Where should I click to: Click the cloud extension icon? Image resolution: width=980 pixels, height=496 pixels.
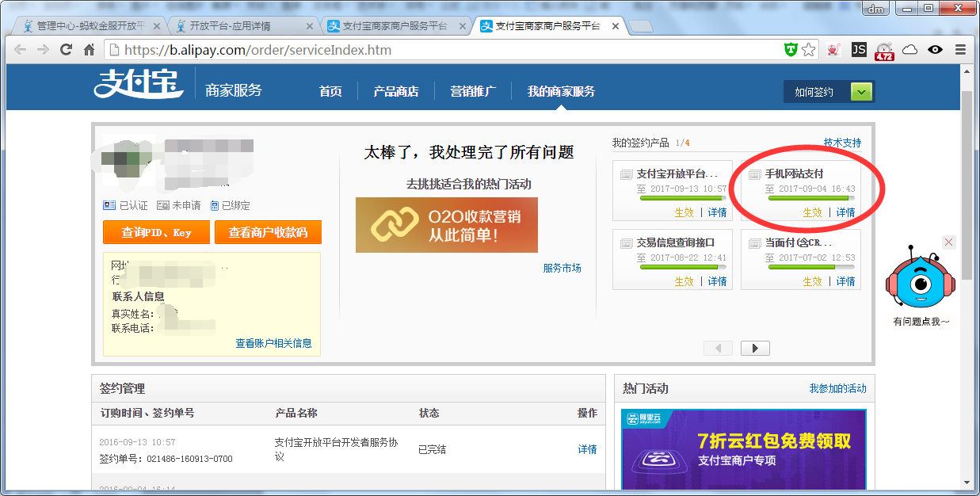pyautogui.click(x=910, y=50)
